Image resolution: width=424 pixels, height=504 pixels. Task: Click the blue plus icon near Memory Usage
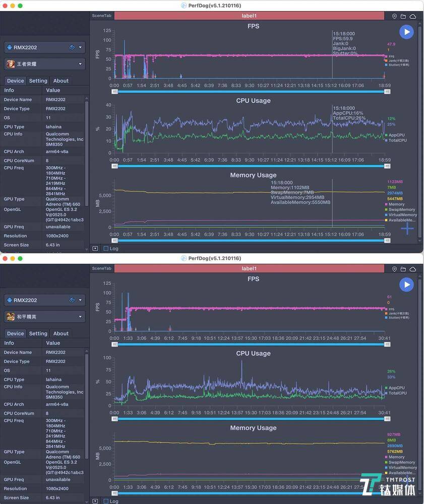(x=407, y=228)
